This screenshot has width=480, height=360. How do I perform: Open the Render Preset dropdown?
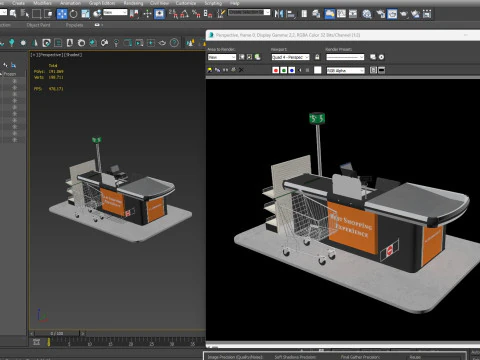point(345,57)
